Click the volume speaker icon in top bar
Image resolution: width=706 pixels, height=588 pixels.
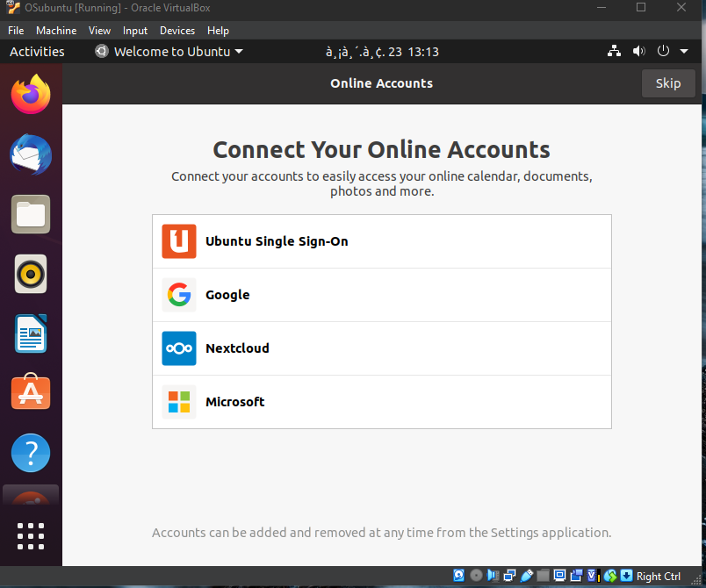[x=638, y=52]
